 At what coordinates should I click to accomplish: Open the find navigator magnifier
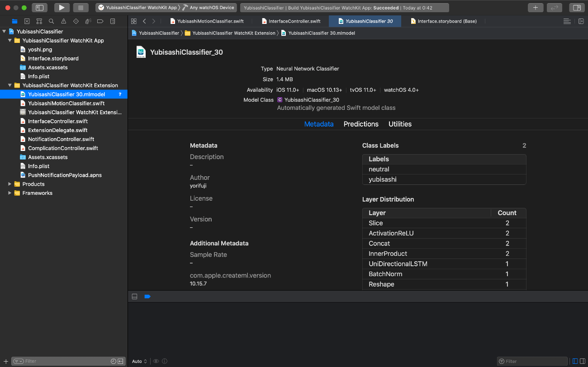[52, 21]
